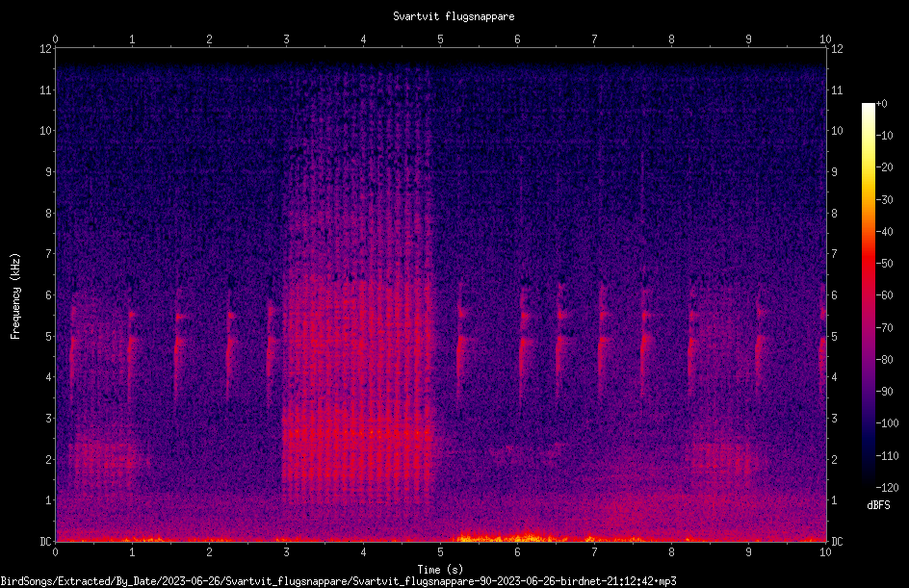Click the "-20" colorbar value
909x588 pixels.
click(884, 167)
